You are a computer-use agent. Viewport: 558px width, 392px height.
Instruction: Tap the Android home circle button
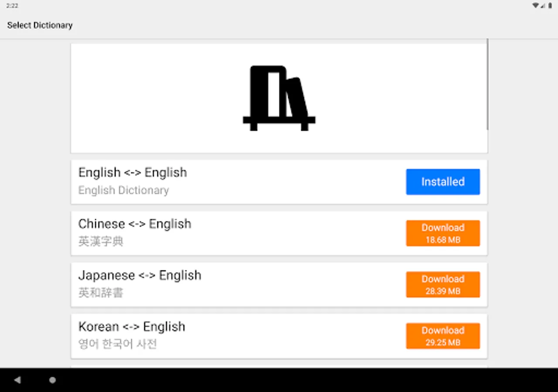pos(52,380)
